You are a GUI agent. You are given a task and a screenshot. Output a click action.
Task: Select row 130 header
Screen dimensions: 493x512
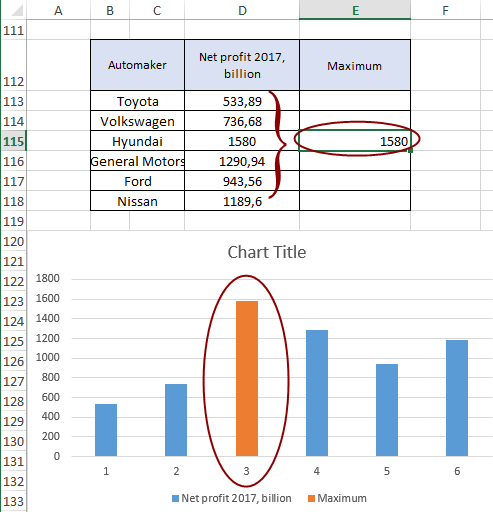tap(13, 441)
